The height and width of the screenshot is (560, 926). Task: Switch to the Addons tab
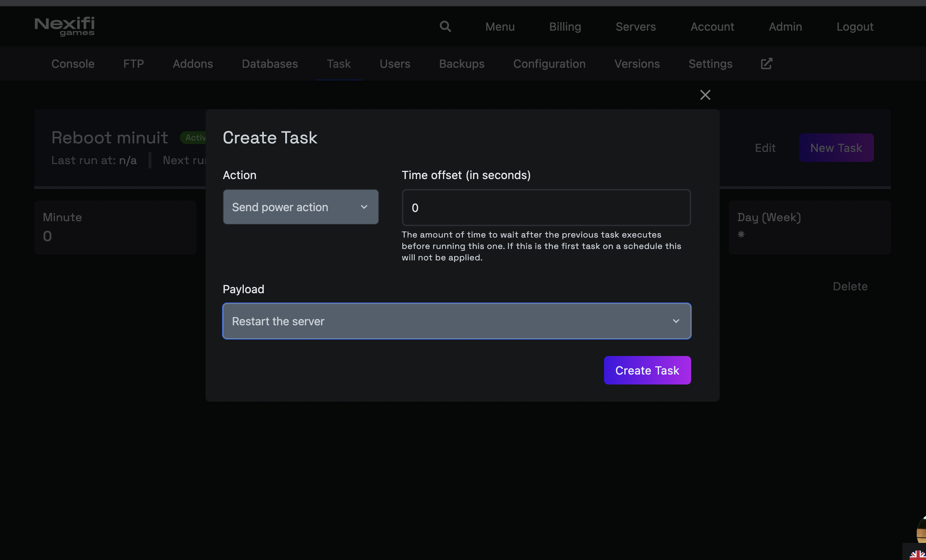point(193,63)
